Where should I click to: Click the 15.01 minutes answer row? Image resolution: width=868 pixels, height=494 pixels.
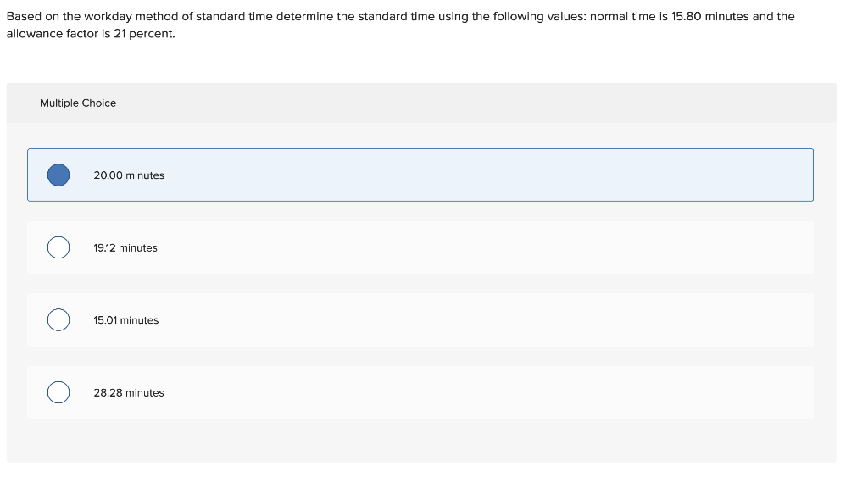(420, 319)
